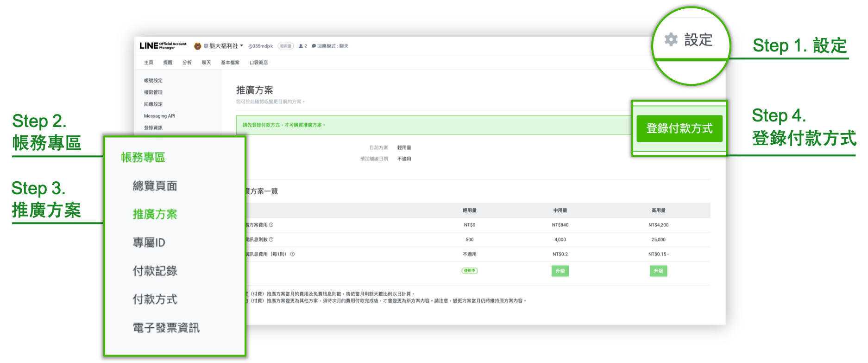Click the brown bear account avatar
The width and height of the screenshot is (868, 363).
(x=198, y=46)
